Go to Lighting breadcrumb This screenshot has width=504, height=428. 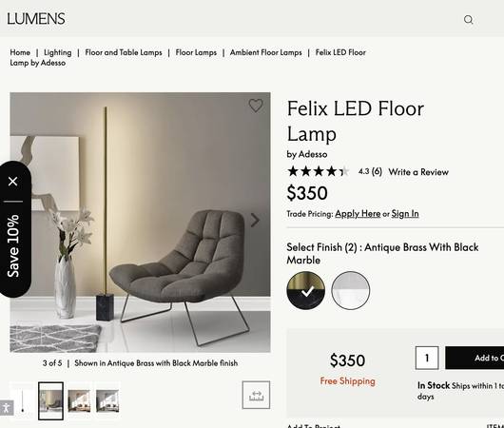[x=58, y=52]
